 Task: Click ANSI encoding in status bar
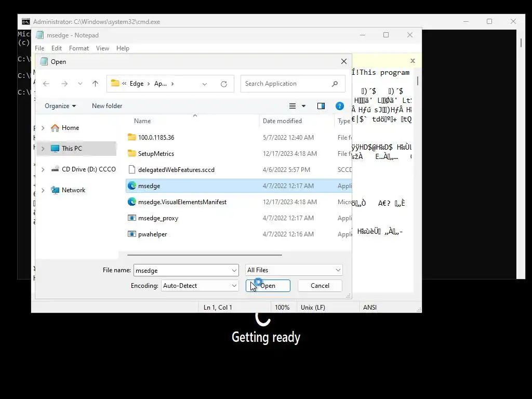point(370,308)
